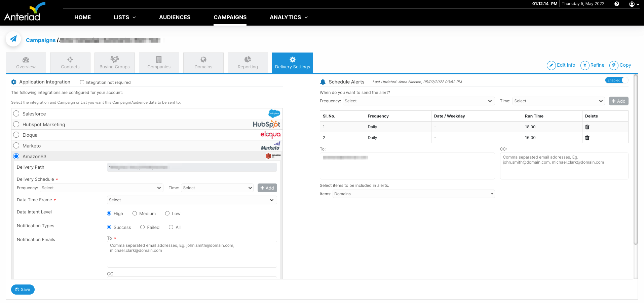Open the alert Items Domains dropdown
The image size is (644, 303).
414,194
